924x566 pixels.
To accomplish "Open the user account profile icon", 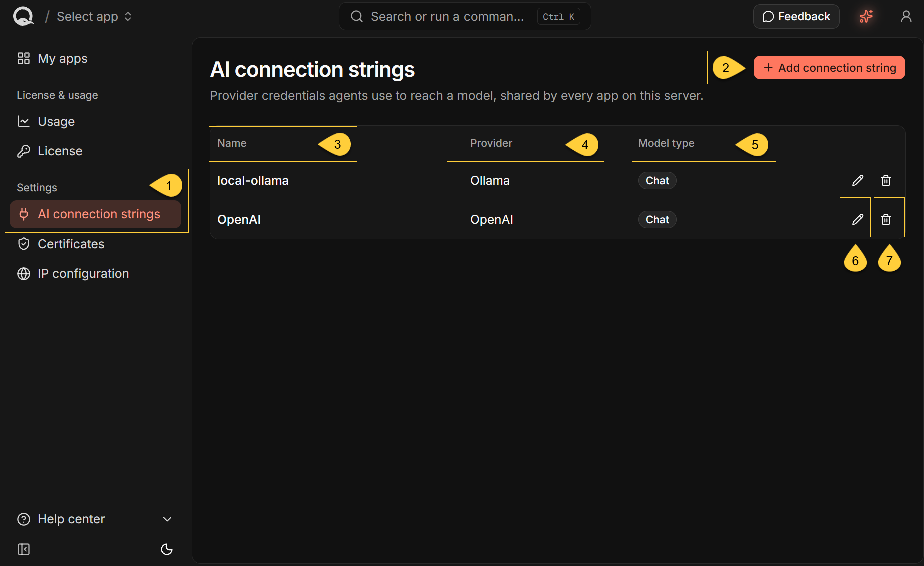I will pyautogui.click(x=906, y=17).
